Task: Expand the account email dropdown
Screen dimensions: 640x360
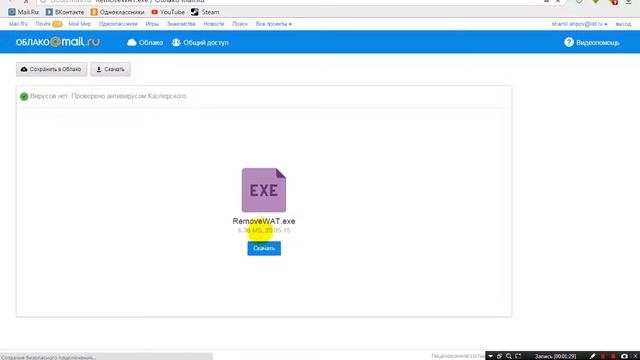Action: [579, 24]
